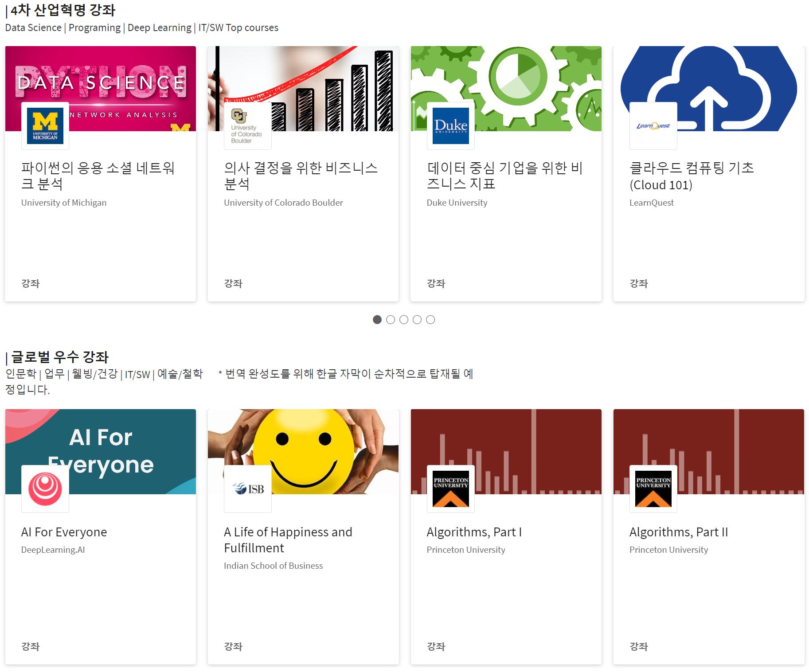Screen dimensions: 809x672
Task: Click 강좌 label on the Cloud 101 card
Action: tap(639, 284)
